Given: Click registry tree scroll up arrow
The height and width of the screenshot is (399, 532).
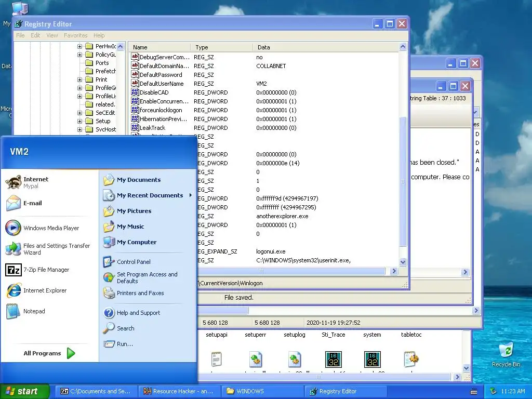Looking at the screenshot, I should (120, 46).
